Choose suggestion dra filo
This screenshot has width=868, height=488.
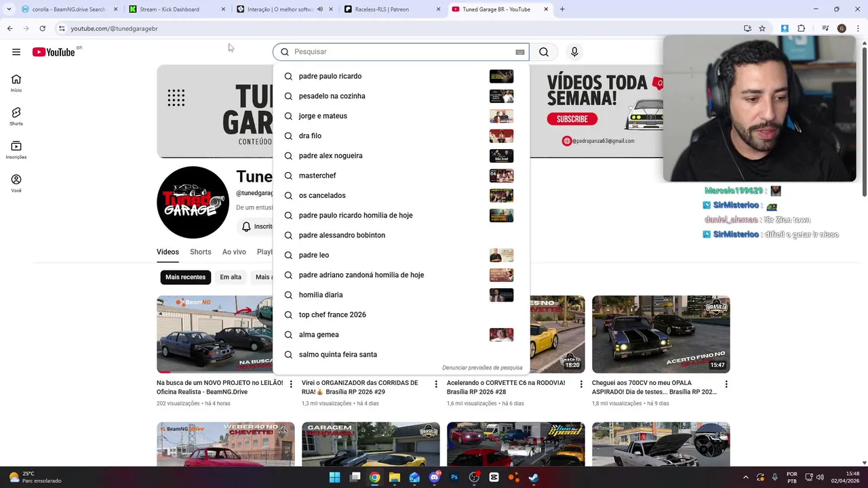click(401, 136)
